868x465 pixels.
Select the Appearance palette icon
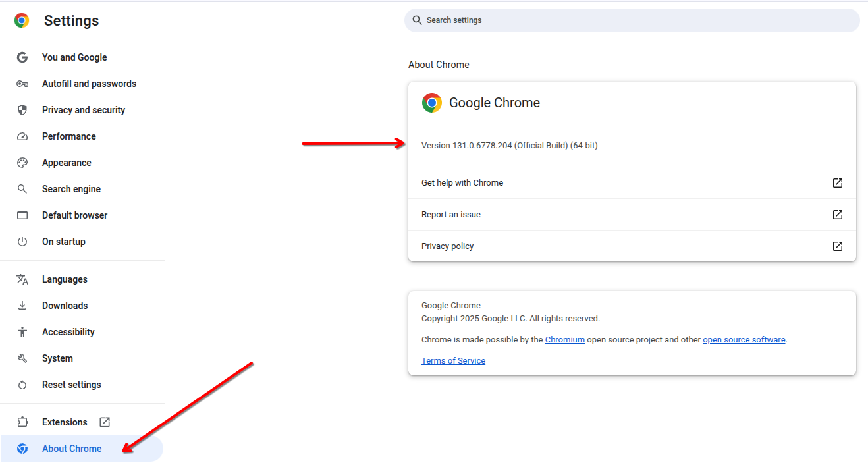tap(22, 163)
